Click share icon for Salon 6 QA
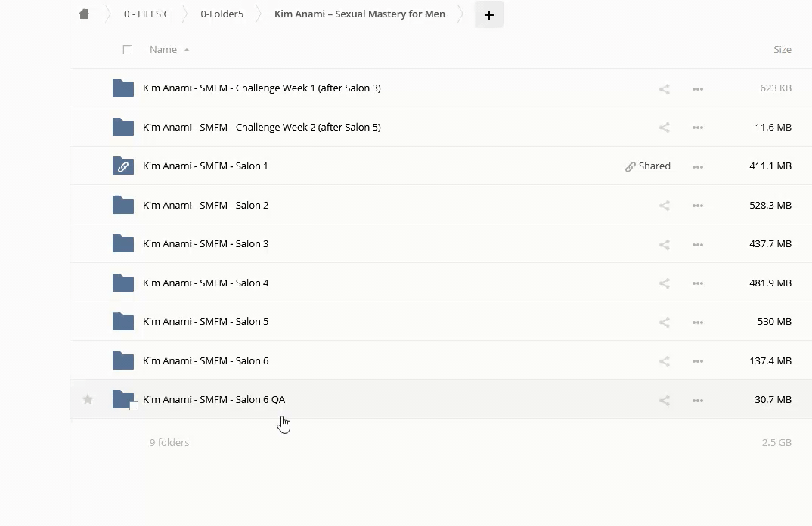This screenshot has width=812, height=526. coord(664,401)
